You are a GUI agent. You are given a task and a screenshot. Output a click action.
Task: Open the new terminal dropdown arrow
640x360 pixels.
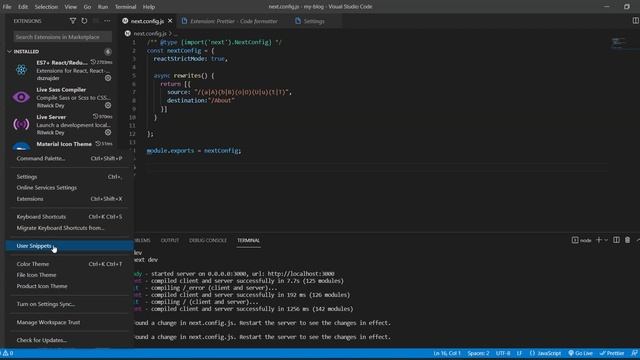[x=606, y=240]
